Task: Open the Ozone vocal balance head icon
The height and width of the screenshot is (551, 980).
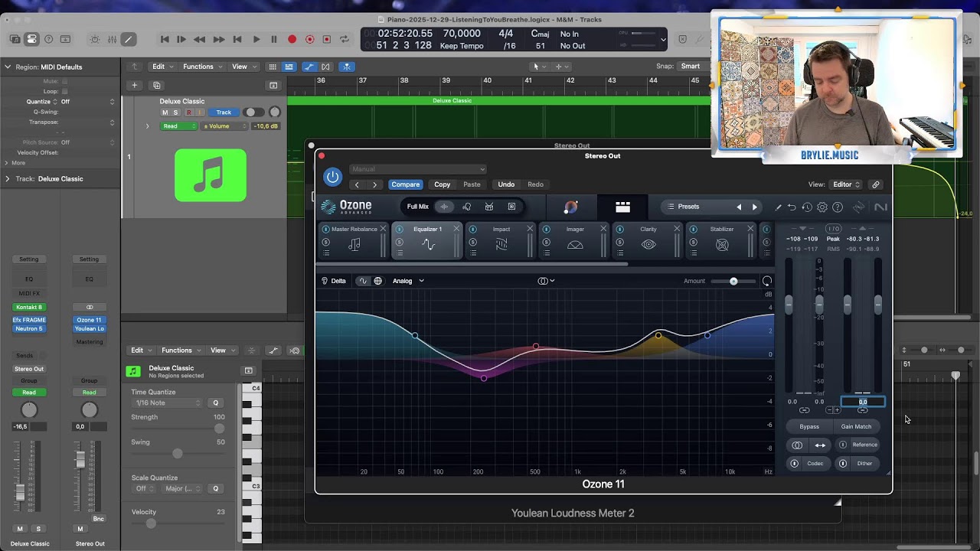Action: coord(466,207)
